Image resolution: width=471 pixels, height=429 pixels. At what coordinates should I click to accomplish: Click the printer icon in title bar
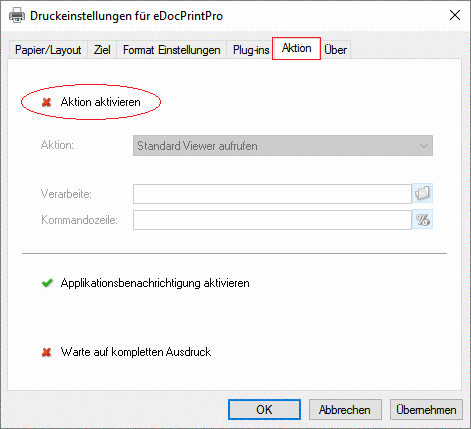pyautogui.click(x=17, y=16)
